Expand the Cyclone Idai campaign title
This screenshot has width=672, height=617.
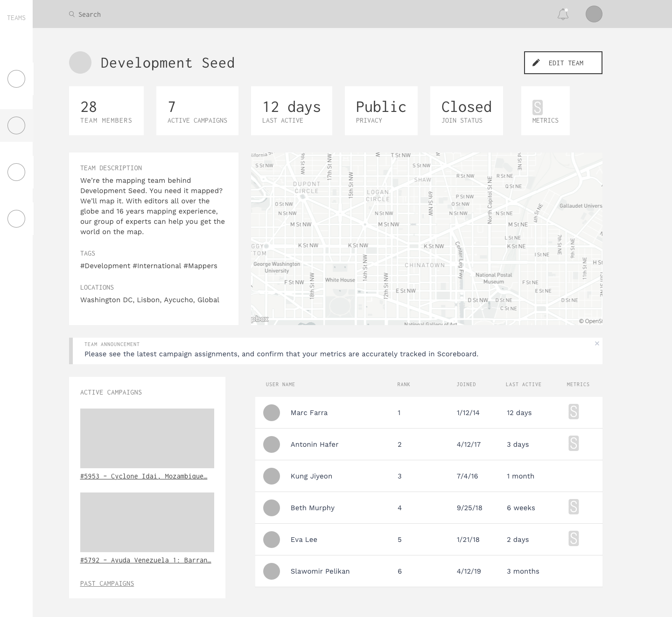pos(144,476)
